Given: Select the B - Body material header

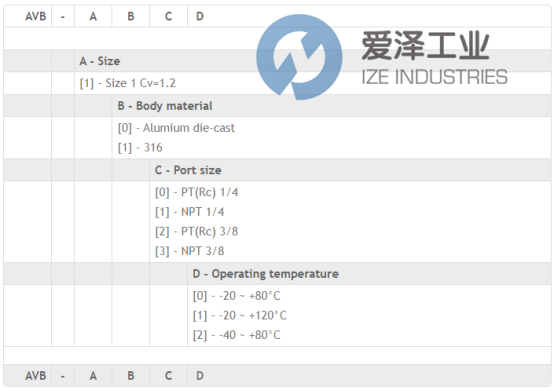Looking at the screenshot, I should click(165, 106).
